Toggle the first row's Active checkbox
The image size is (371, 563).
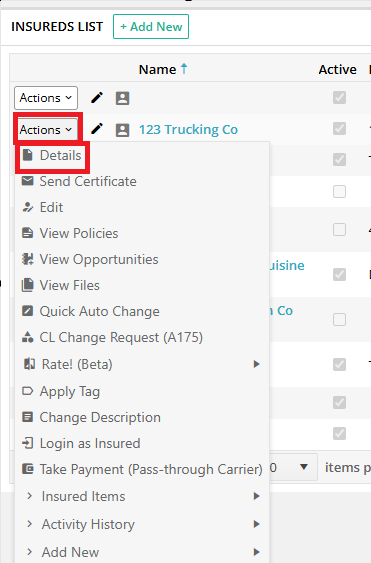339,97
